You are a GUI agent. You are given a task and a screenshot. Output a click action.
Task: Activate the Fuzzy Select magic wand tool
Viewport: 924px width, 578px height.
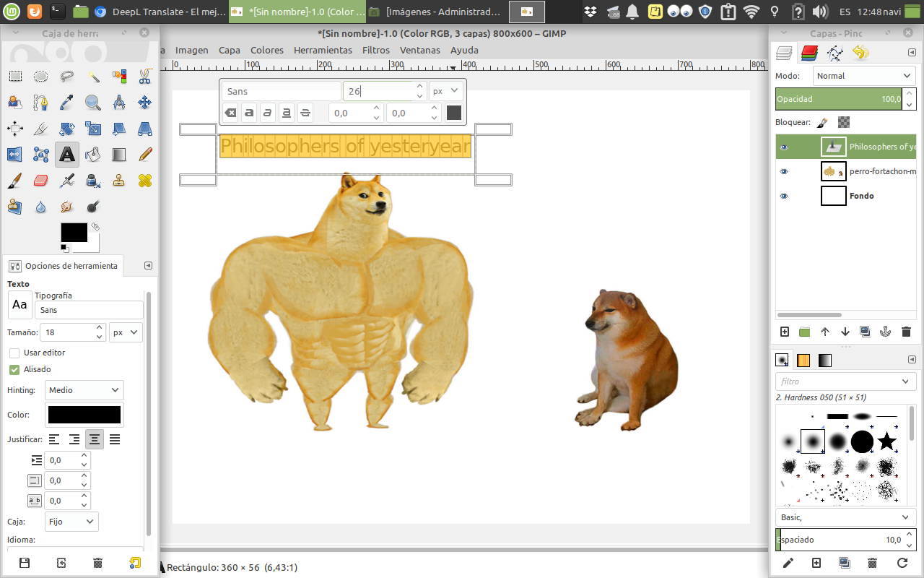point(93,77)
